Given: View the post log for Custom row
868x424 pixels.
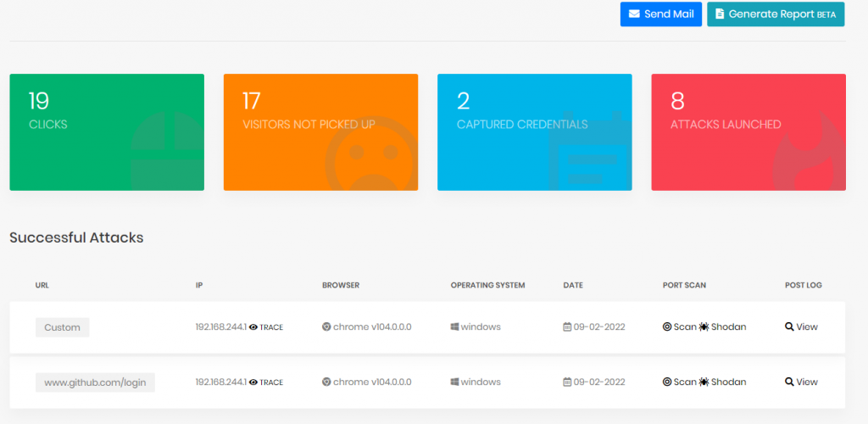Looking at the screenshot, I should [x=802, y=326].
